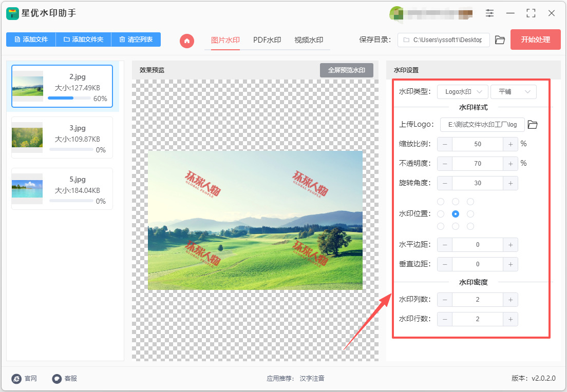Viewport: 567px width, 392px height.
Task: Increase 水平边距 with plus button
Action: 510,245
